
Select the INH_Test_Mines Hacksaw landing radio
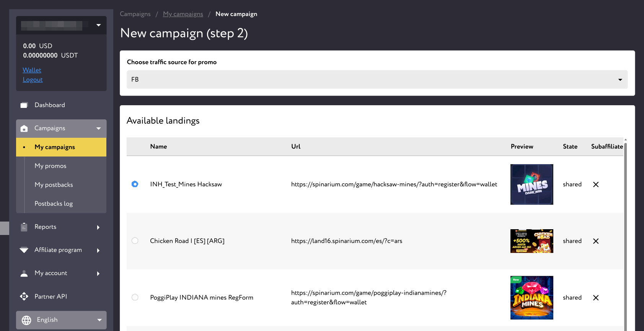click(135, 184)
